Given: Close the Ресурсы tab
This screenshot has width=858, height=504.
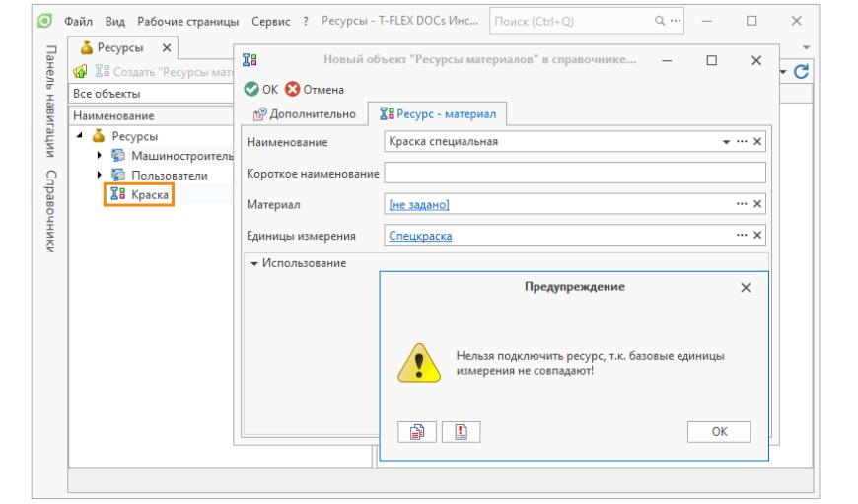Looking at the screenshot, I should click(167, 48).
